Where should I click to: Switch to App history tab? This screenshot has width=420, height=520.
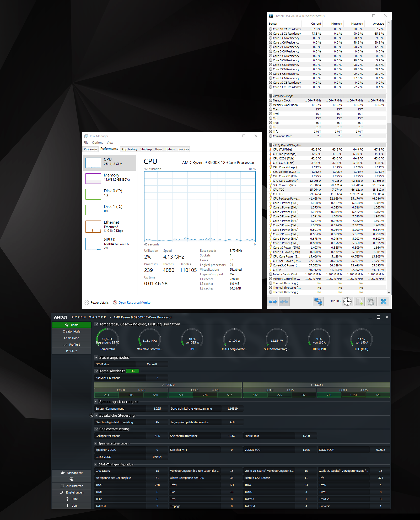click(x=129, y=149)
